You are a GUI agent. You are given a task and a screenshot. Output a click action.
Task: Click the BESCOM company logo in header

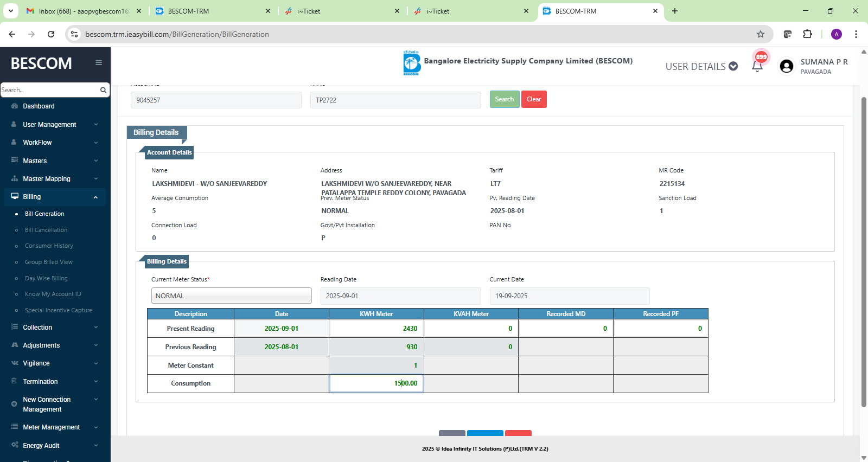412,63
